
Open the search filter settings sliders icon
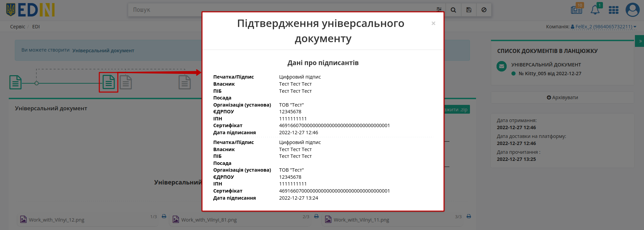[439, 10]
